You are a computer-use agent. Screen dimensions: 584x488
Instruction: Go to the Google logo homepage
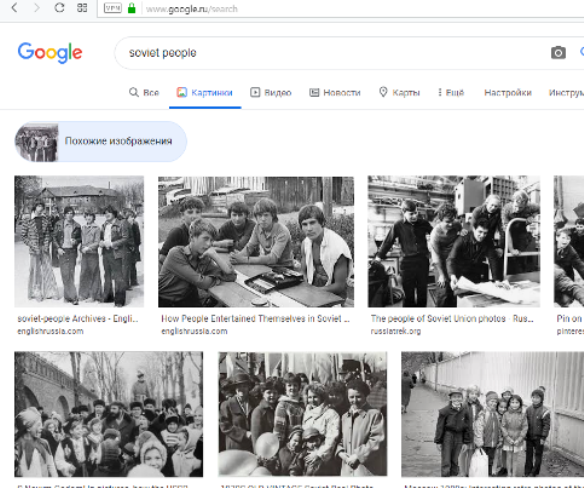tap(50, 53)
